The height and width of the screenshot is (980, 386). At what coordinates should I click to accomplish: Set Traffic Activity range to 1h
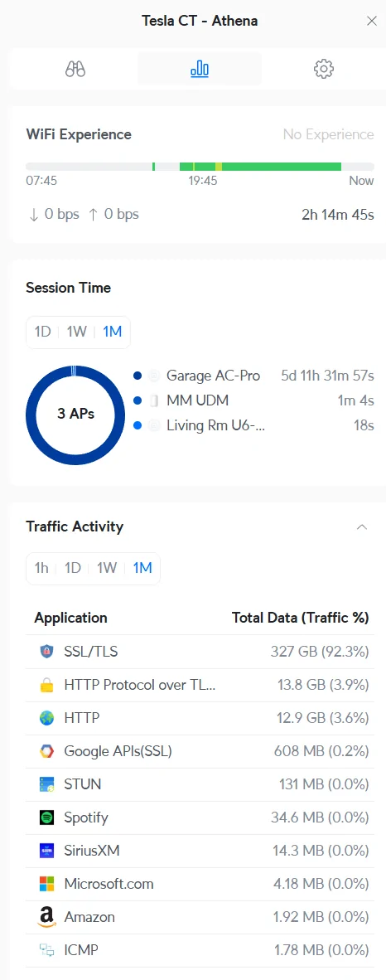tap(41, 568)
